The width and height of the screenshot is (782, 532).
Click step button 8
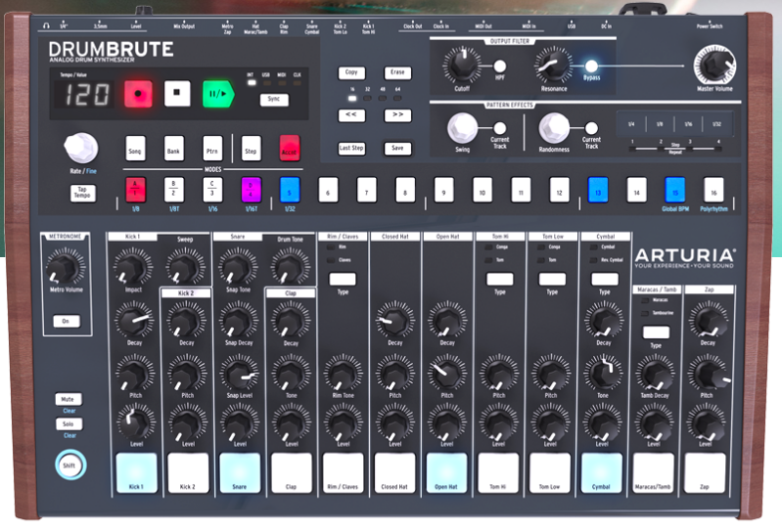point(405,190)
